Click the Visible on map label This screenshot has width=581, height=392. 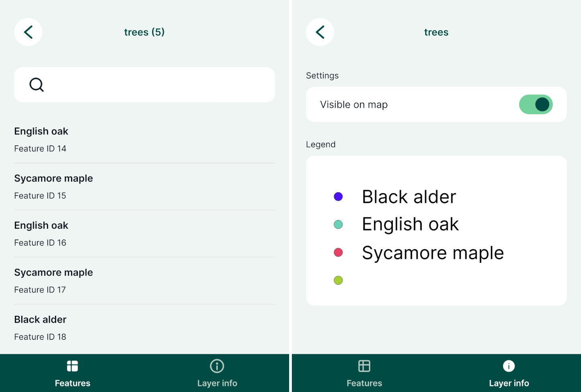354,105
